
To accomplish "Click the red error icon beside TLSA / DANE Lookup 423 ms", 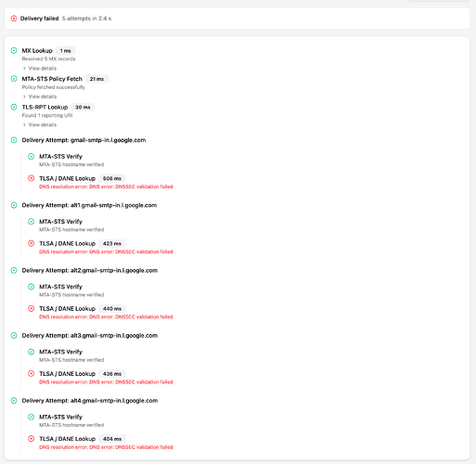I will [31, 243].
